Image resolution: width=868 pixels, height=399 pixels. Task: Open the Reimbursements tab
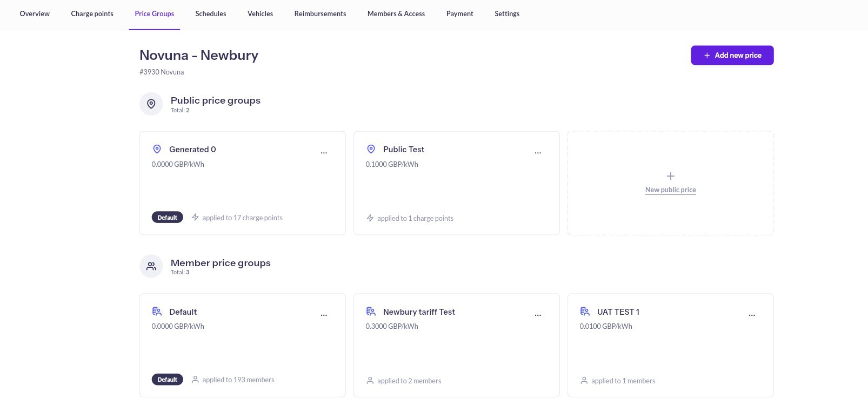320,14
